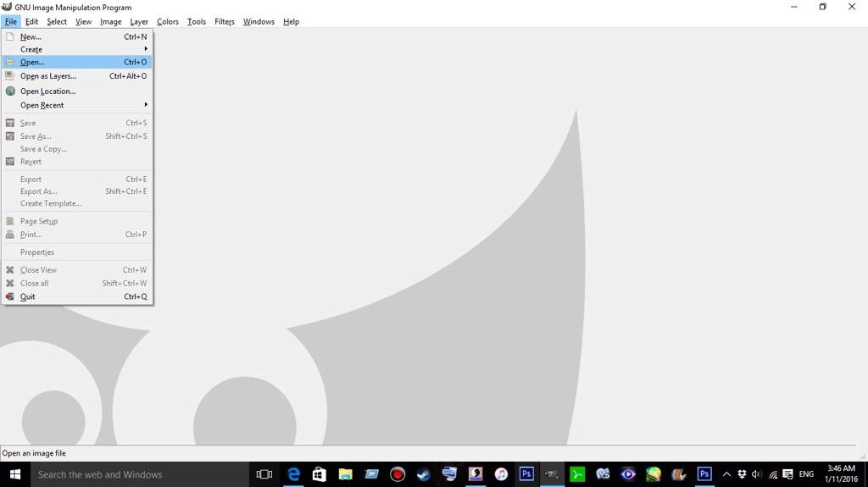868x487 pixels.
Task: Click the Export menu entry
Action: [77, 180]
